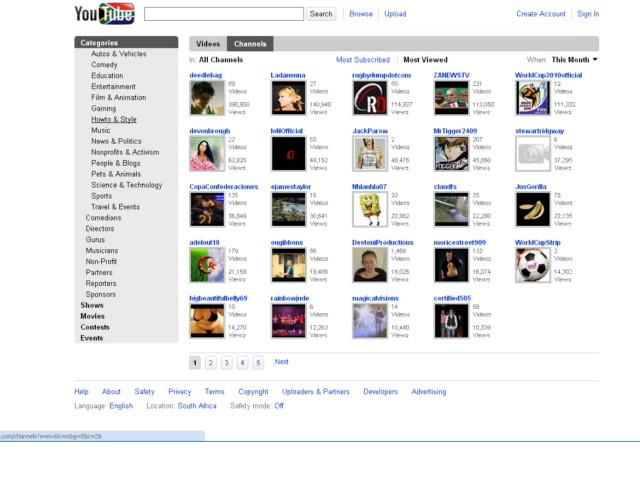Image resolution: width=640 pixels, height=480 pixels.
Task: Switch to the Videos tab
Action: click(208, 44)
